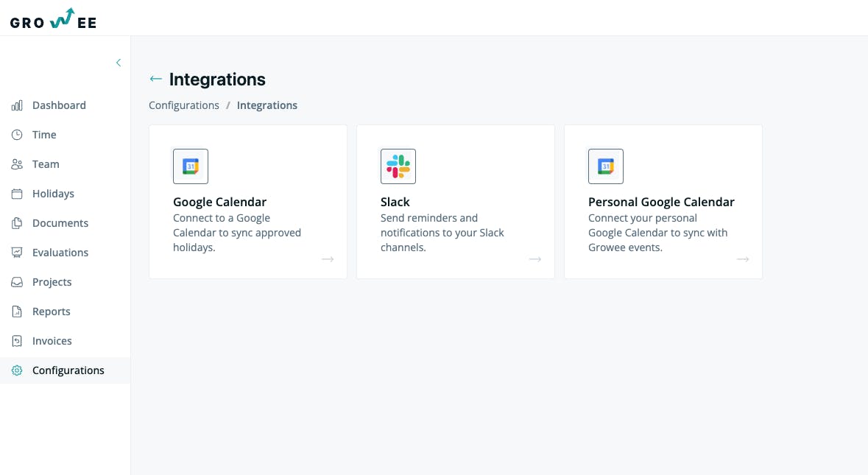Click the Slack logo icon

398,166
